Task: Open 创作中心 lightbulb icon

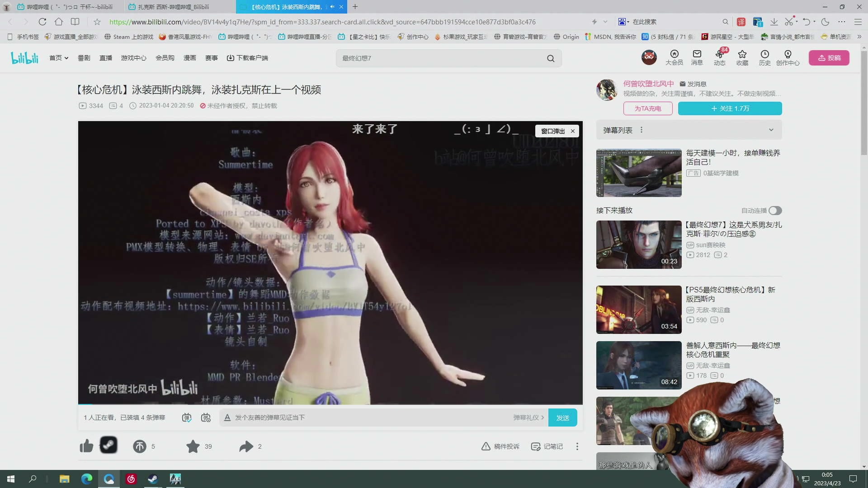Action: point(788,58)
